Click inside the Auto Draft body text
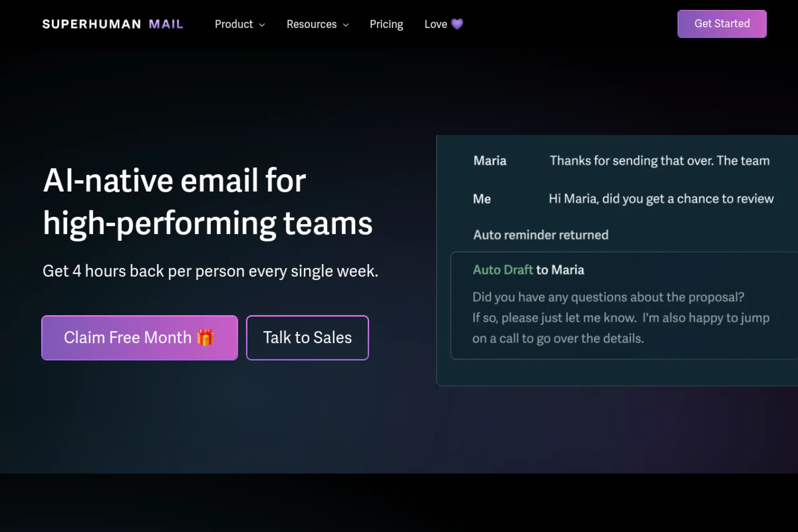This screenshot has width=798, height=532. (620, 318)
